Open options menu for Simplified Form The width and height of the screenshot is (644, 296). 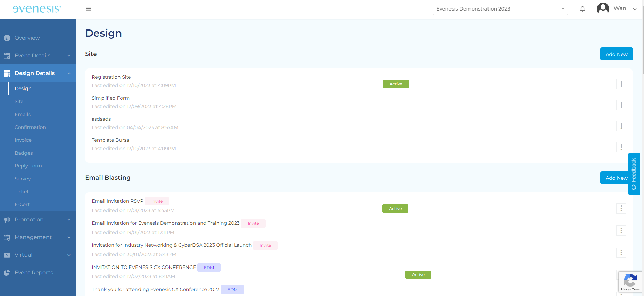click(x=621, y=105)
